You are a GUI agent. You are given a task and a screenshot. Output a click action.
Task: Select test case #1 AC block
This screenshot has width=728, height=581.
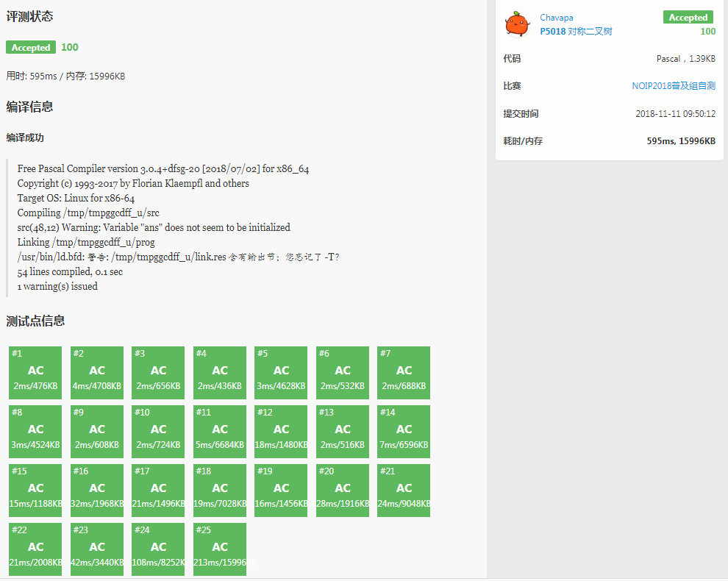(x=35, y=373)
